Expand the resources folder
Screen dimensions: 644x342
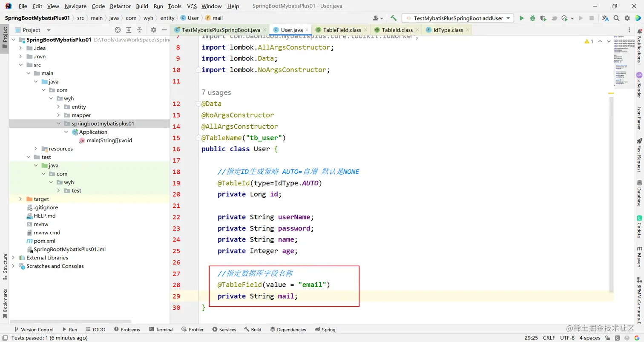[x=36, y=149]
